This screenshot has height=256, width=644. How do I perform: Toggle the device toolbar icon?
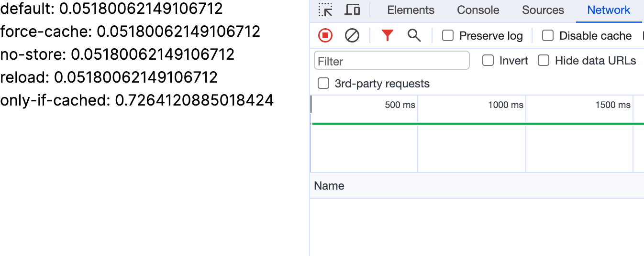pyautogui.click(x=353, y=10)
